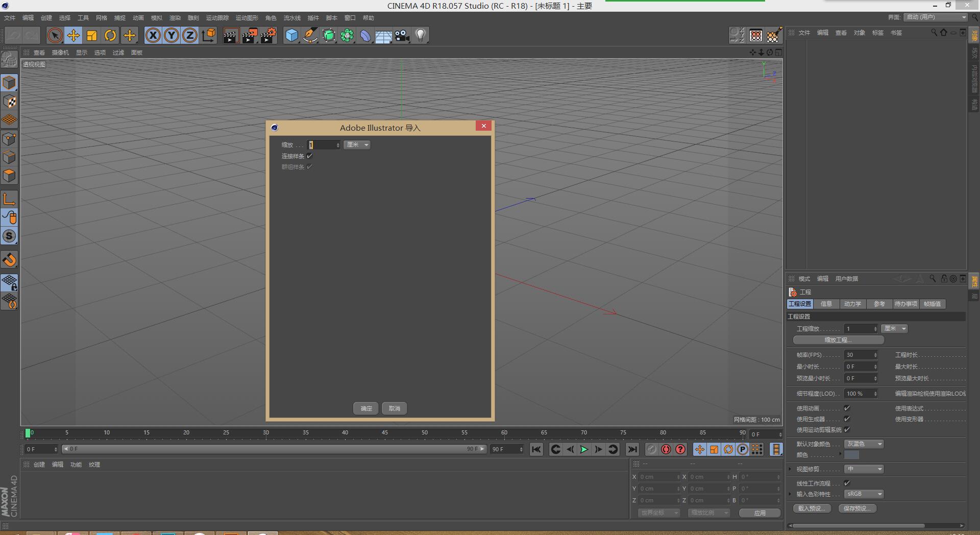Toggle 群组样条 checkbox in import dialog

309,167
